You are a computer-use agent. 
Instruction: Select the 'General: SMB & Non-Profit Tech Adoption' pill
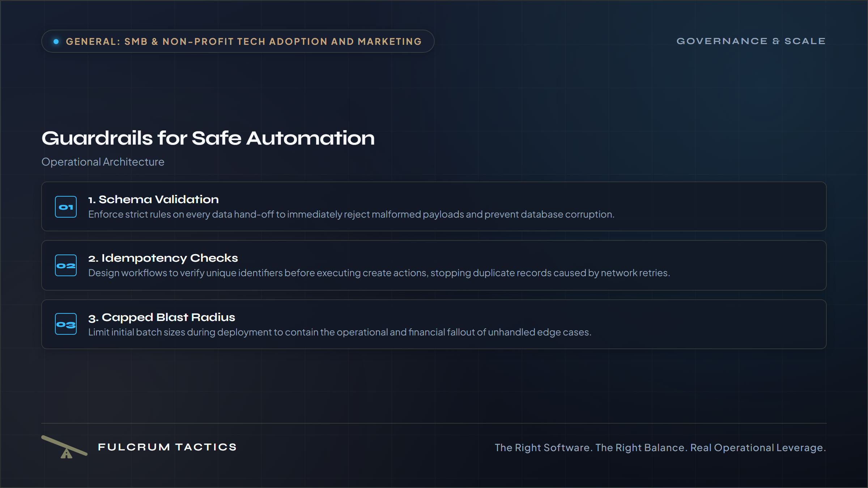(238, 41)
